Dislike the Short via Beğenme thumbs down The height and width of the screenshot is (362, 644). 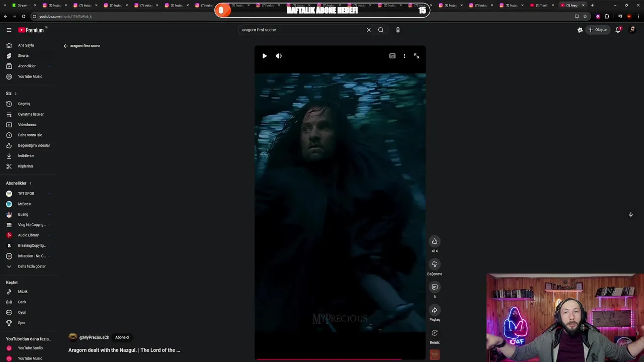click(x=435, y=264)
